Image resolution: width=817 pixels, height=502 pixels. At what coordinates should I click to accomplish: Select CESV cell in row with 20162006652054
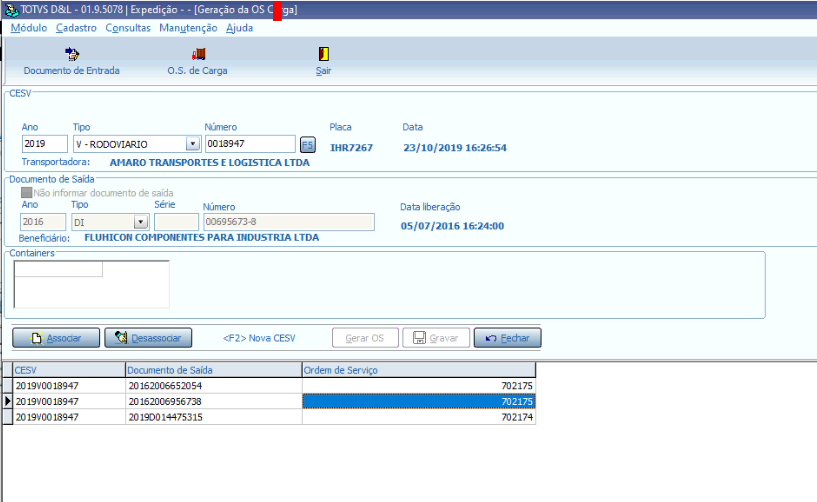[x=69, y=386]
